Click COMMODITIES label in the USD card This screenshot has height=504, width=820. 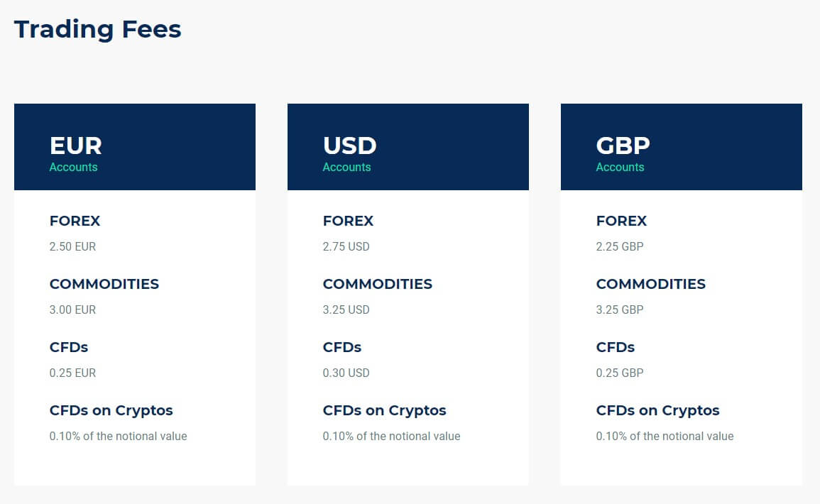point(378,284)
